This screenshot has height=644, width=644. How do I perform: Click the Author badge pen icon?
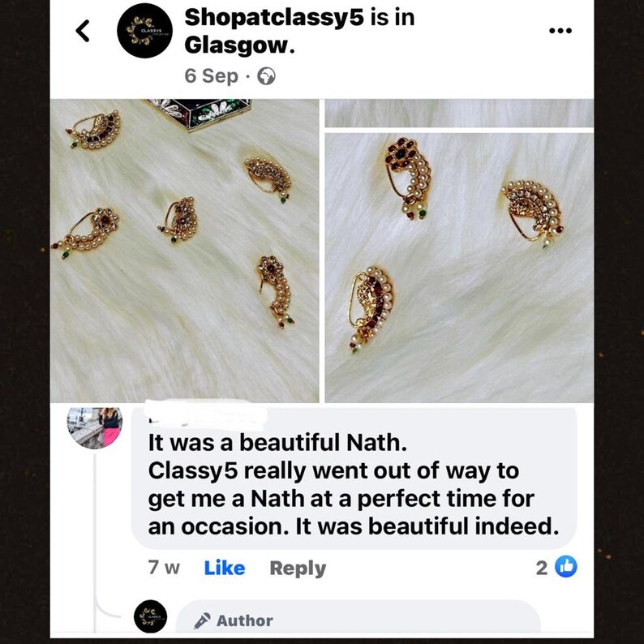202,620
